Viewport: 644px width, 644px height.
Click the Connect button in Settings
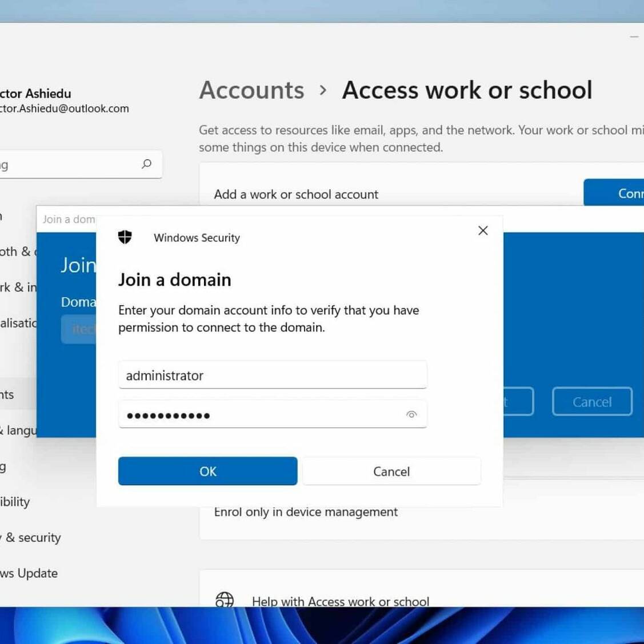tap(614, 193)
